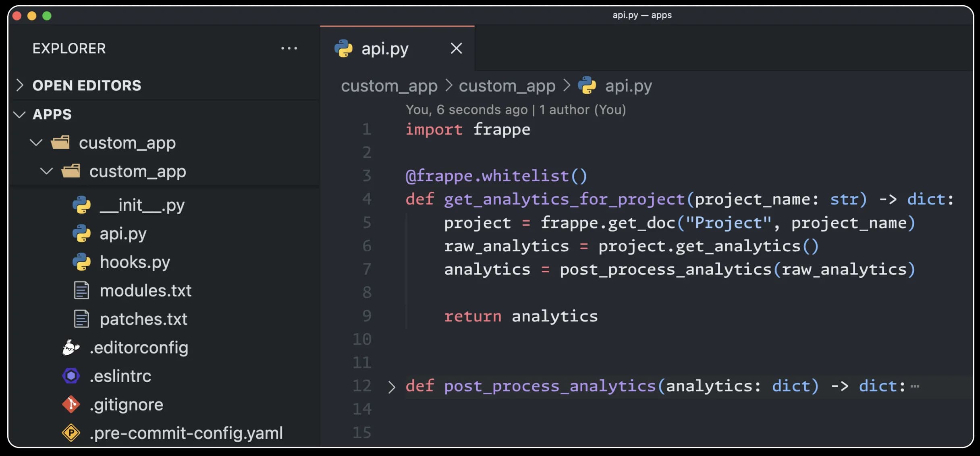Click the Python icon in the api.py tab
Image resolution: width=980 pixels, height=456 pixels.
tap(343, 48)
